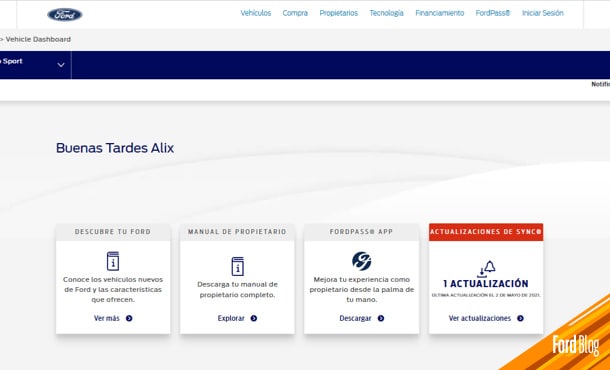
Task: Click the Iniciar Sesión link
Action: [x=542, y=13]
